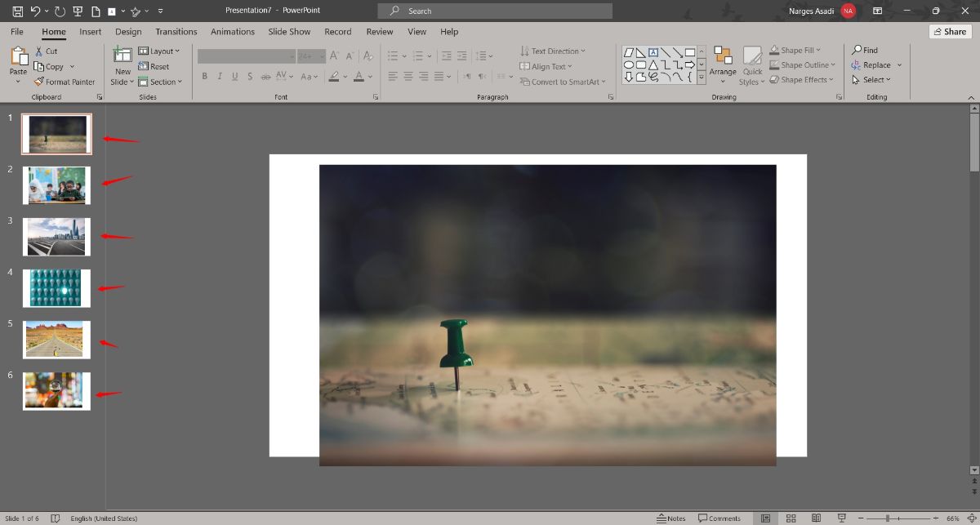Select Normal view in status bar
Viewport: 980px width, 525px height.
[x=765, y=518]
